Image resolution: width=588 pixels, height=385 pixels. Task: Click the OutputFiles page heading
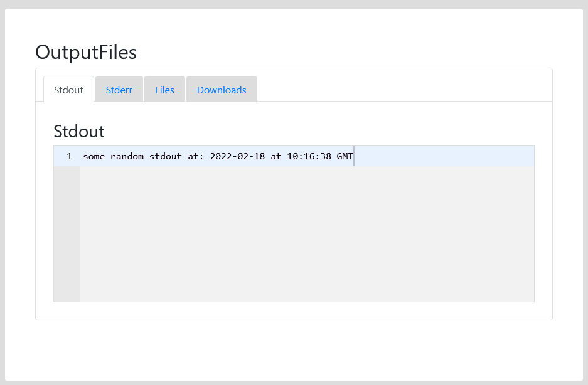point(86,53)
